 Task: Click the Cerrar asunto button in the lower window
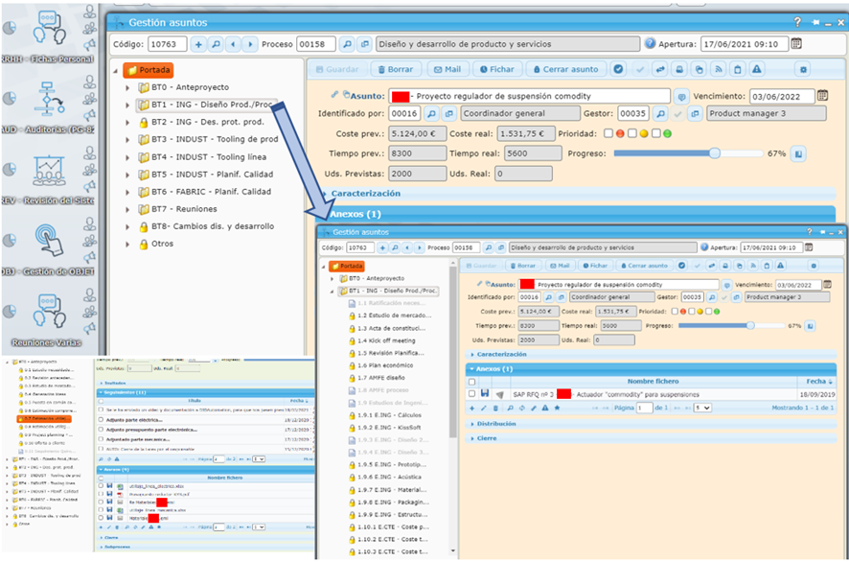point(644,266)
